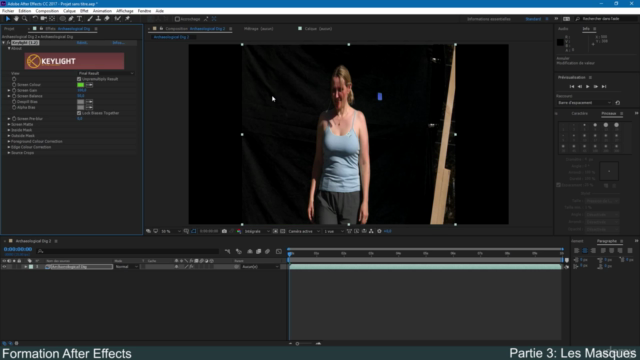
Task: Click the Despill Bias grey swatch
Action: pyautogui.click(x=81, y=102)
